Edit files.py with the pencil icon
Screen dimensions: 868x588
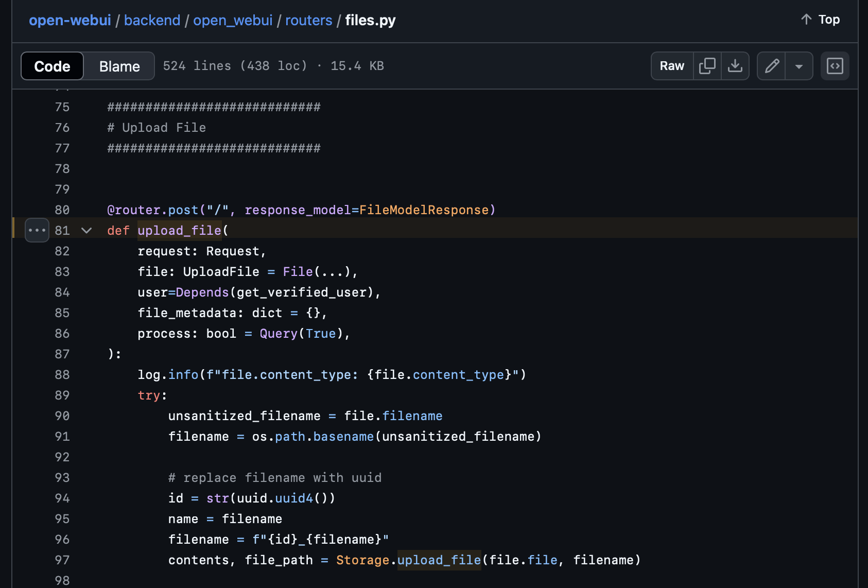point(771,66)
